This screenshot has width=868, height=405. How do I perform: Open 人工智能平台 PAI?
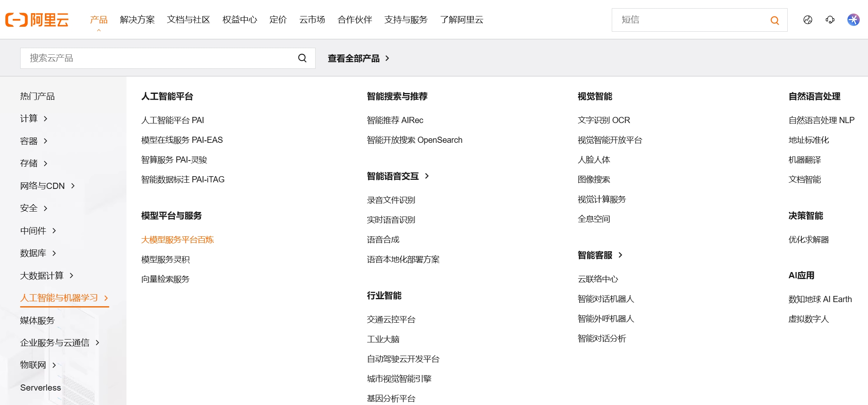[173, 120]
